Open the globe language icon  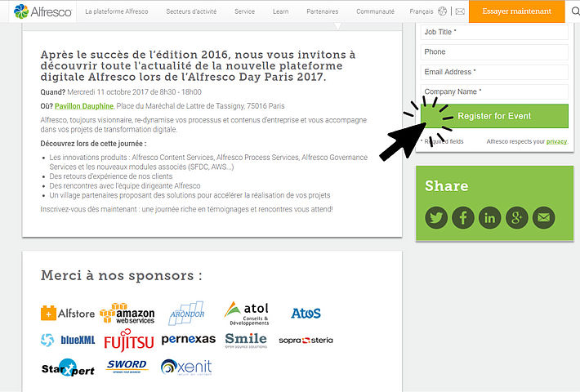442,11
